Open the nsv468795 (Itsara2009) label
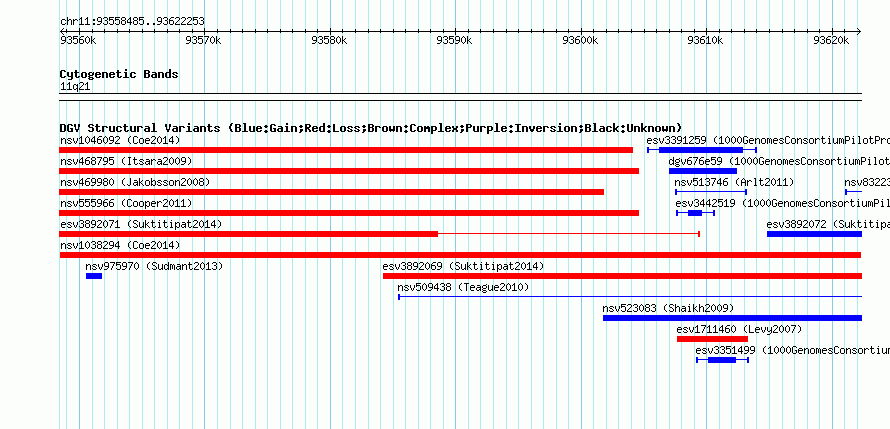 (126, 161)
